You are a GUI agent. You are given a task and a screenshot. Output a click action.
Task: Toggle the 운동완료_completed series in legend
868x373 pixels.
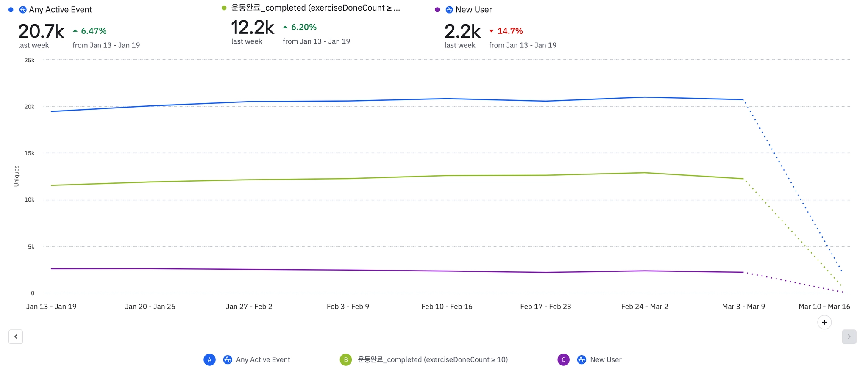(x=432, y=359)
